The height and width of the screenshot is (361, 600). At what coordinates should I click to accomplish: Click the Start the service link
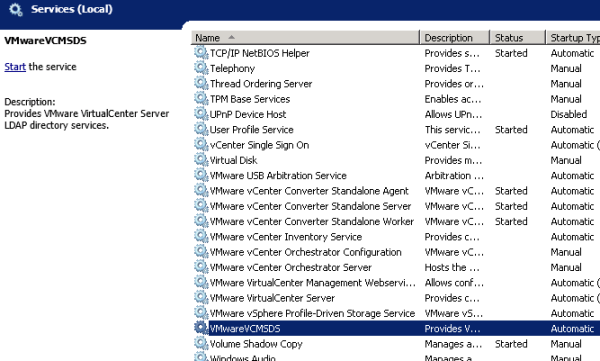15,67
